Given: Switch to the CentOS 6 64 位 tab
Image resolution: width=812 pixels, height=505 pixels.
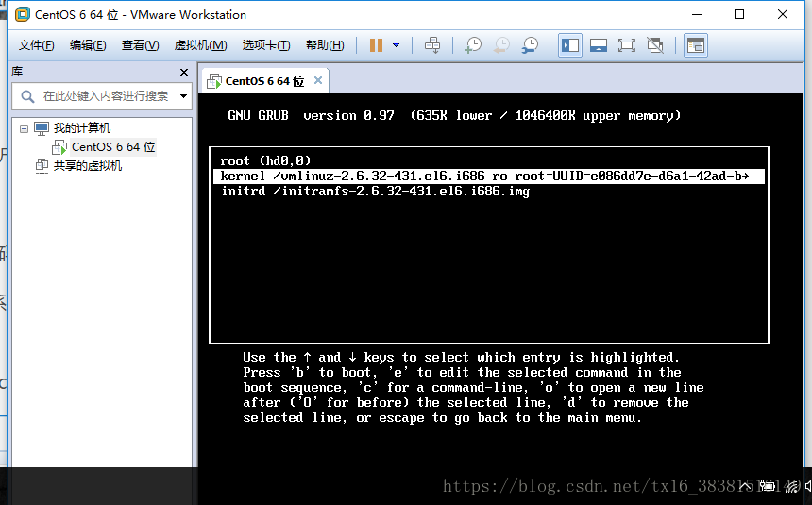Looking at the screenshot, I should coord(264,81).
